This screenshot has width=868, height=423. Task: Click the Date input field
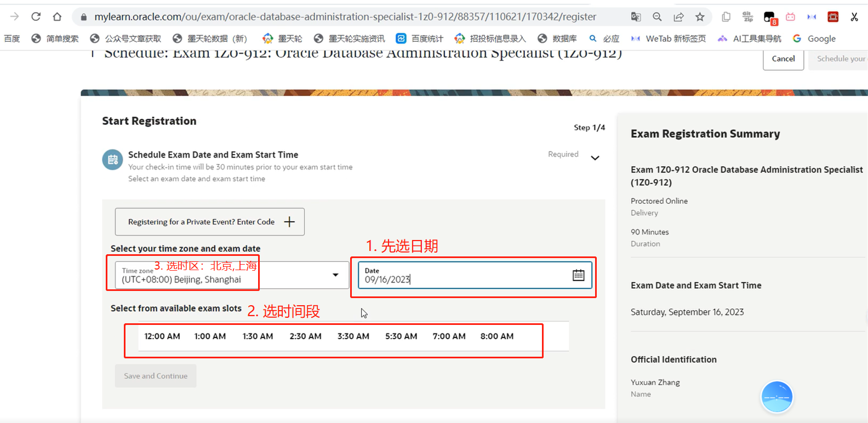(475, 275)
